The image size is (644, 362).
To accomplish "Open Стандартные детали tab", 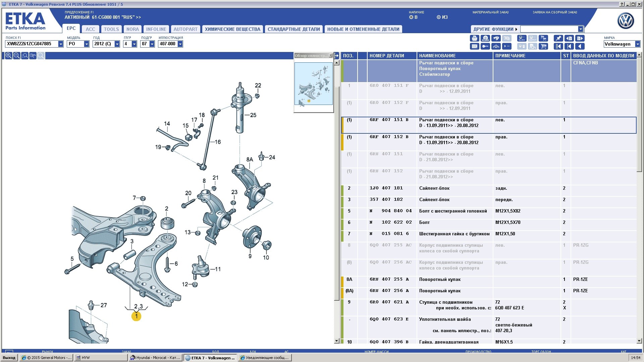I will pos(294,29).
